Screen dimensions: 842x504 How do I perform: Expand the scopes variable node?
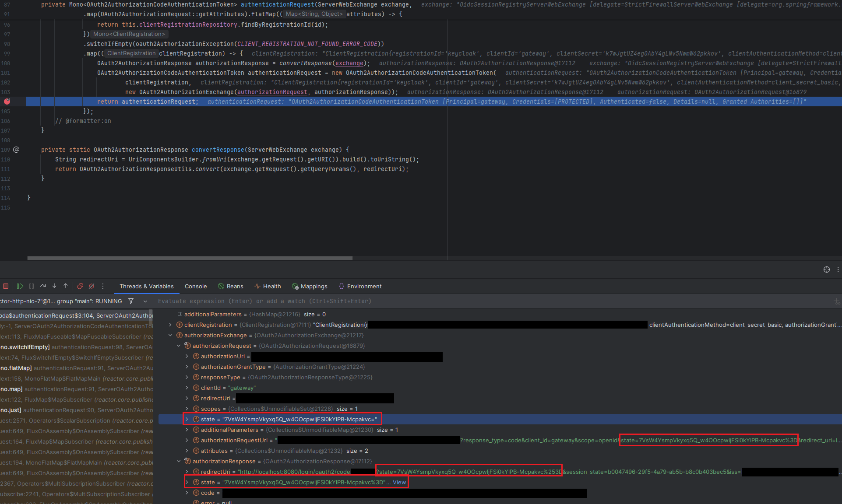[187, 409]
